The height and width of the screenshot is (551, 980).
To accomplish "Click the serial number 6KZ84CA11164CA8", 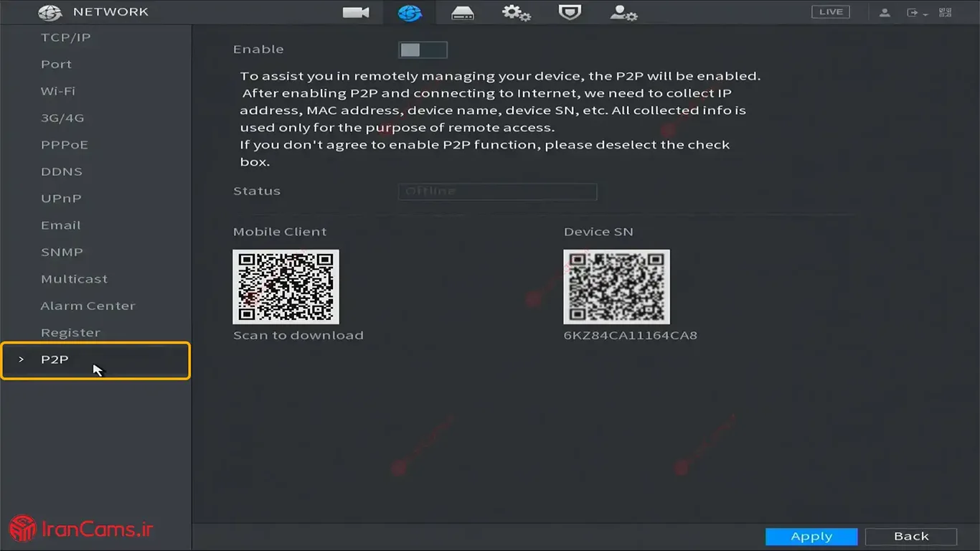I will [631, 335].
